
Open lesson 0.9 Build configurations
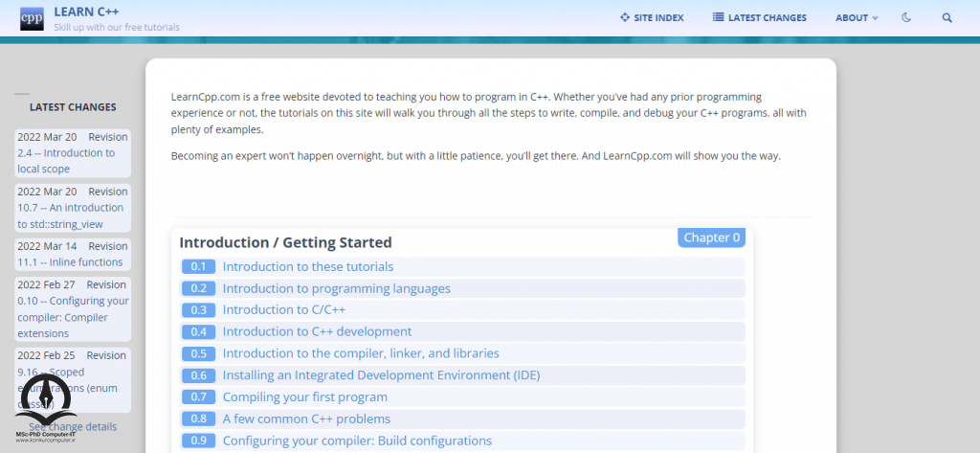(x=357, y=441)
